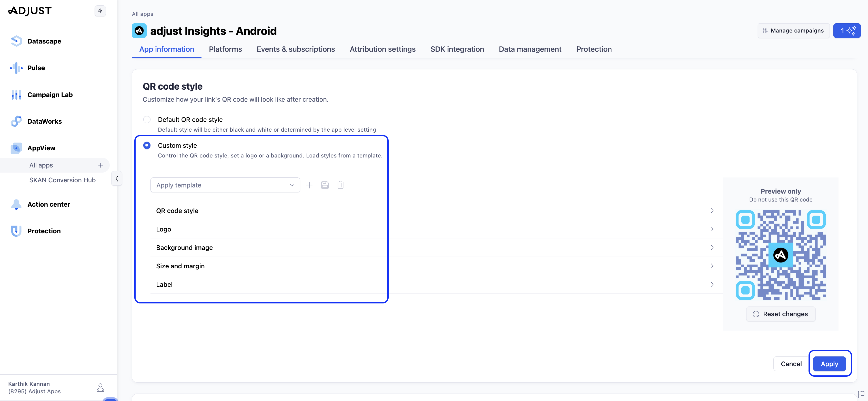Click the Pulse sidebar icon
Viewport: 868px width, 401px height.
16,68
